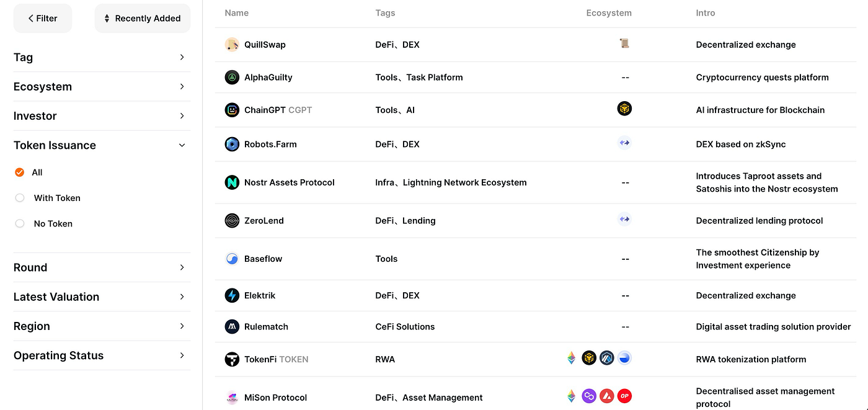Click the Optimism OP icon in MiSon row
868x410 pixels.
pos(624,396)
